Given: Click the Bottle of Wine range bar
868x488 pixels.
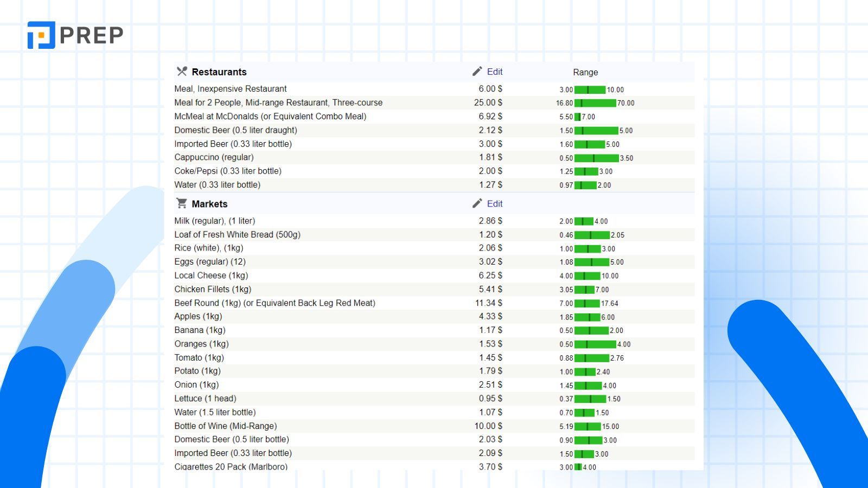Looking at the screenshot, I should (x=588, y=426).
